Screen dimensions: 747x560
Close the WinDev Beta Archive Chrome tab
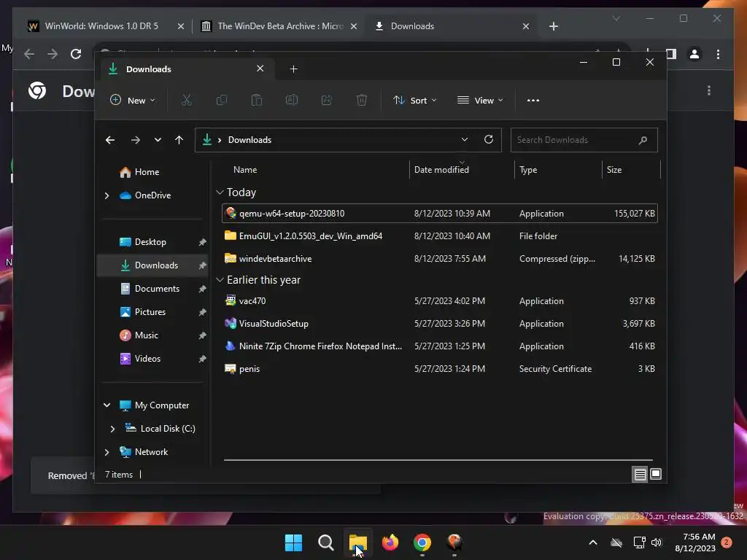click(354, 26)
